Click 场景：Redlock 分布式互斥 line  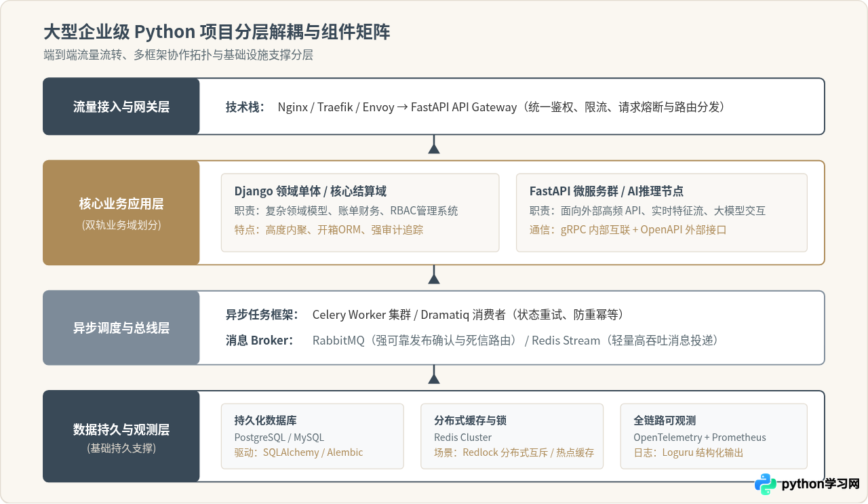click(x=514, y=452)
